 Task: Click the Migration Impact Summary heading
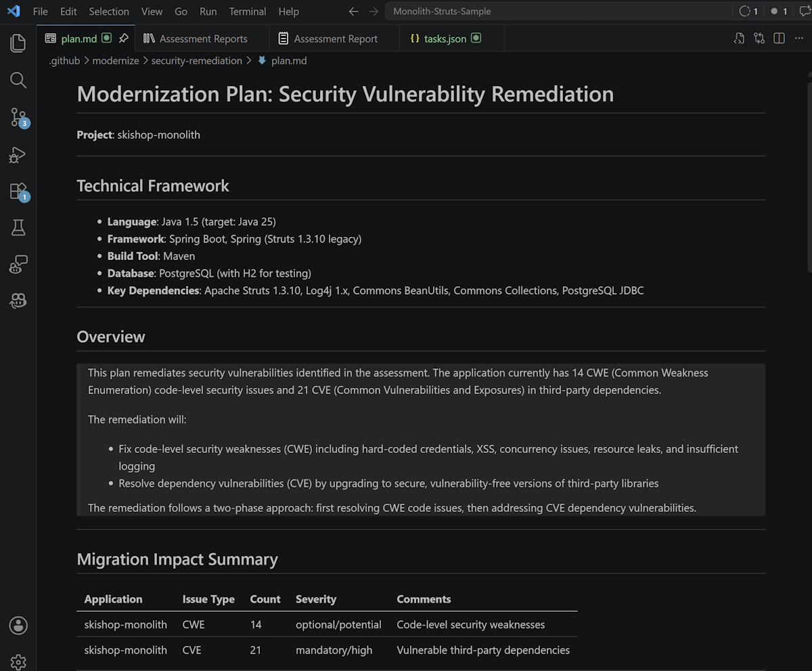pos(177,559)
